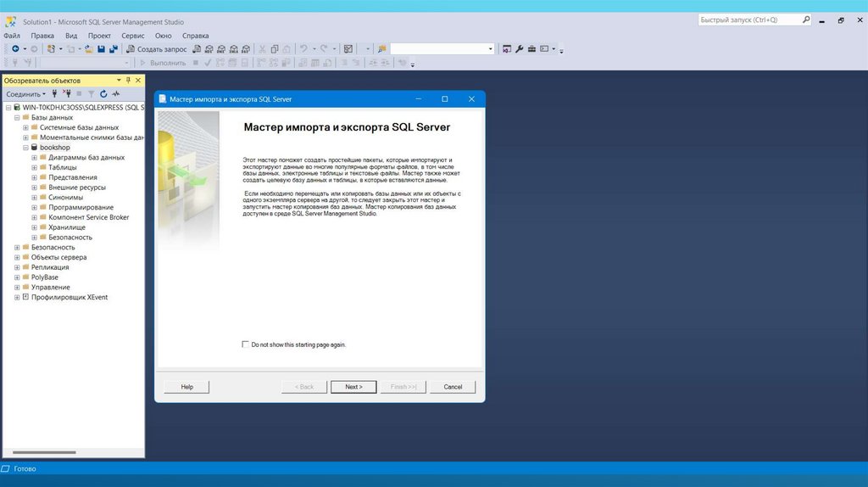
Task: Open the Окно menu
Action: coord(164,36)
